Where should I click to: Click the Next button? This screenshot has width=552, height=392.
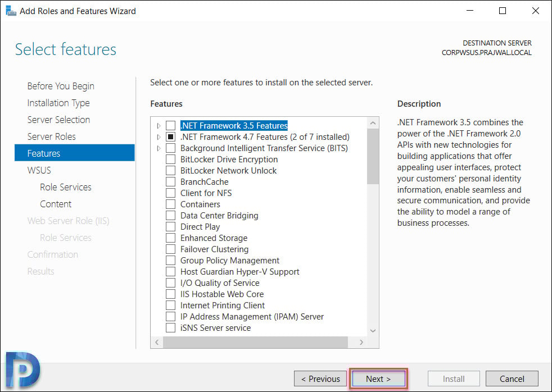(378, 379)
